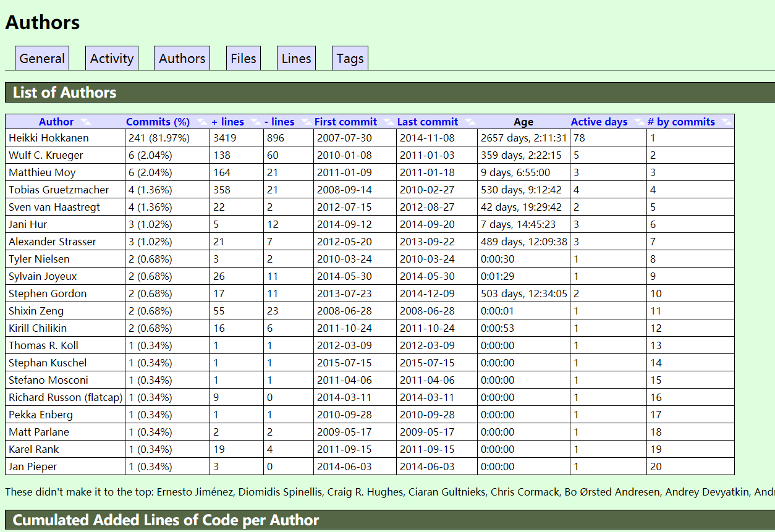This screenshot has height=532, width=775.
Task: Click the sort arrow next to + lines
Action: (255, 122)
